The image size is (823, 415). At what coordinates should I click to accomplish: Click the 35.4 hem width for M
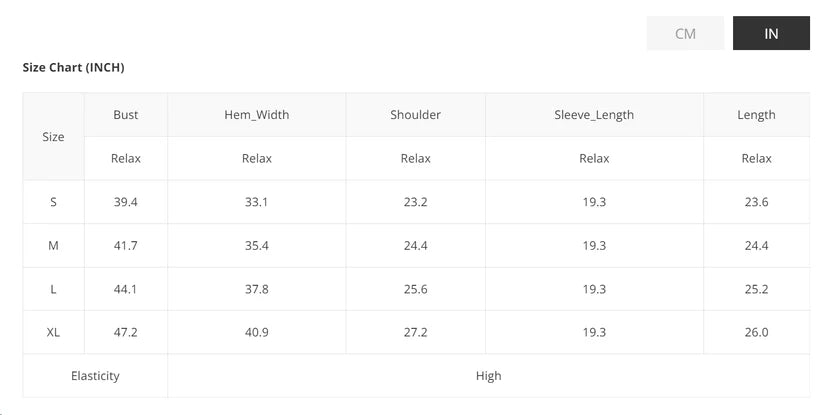click(x=257, y=246)
